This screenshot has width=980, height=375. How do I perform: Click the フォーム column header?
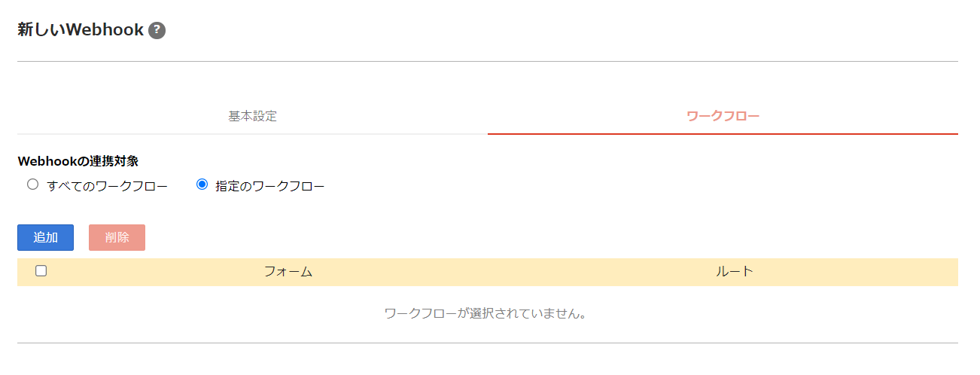288,272
